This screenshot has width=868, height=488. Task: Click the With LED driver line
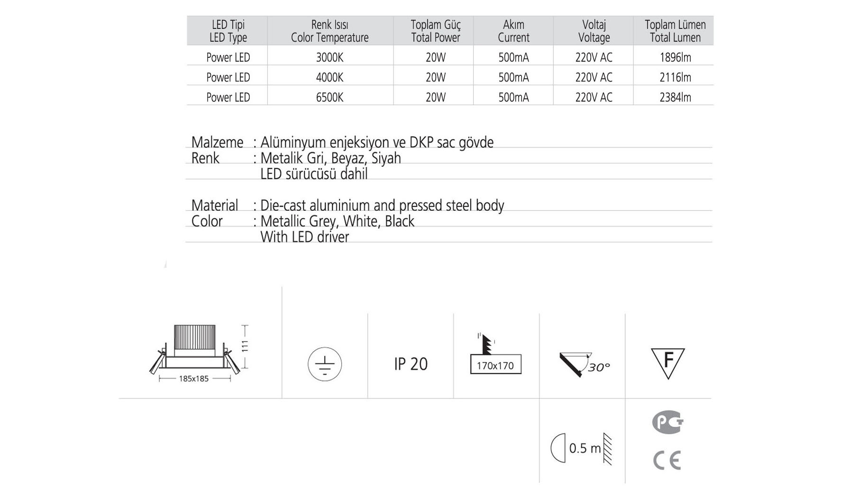point(304,237)
